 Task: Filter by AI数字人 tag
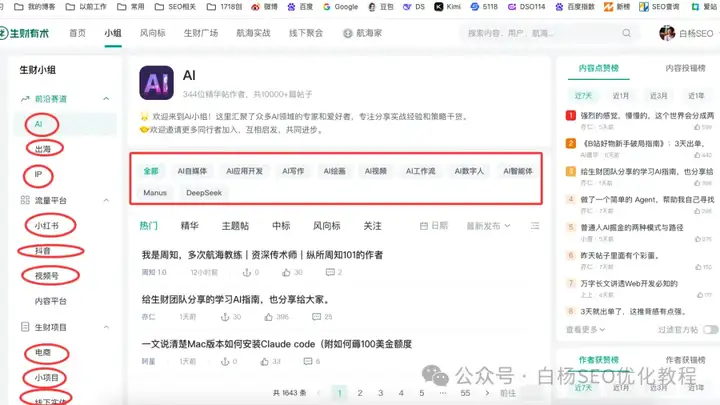tap(469, 171)
